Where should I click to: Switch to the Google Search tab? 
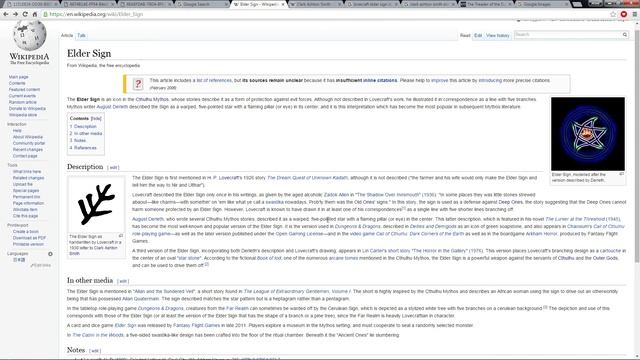pyautogui.click(x=201, y=4)
